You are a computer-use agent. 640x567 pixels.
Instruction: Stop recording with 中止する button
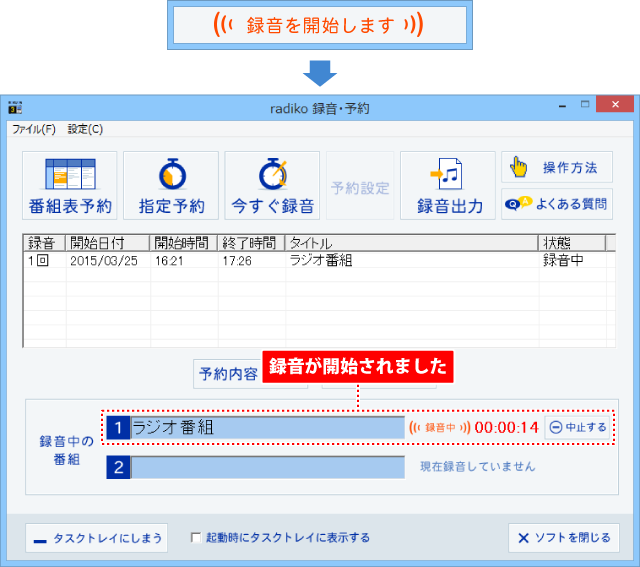click(577, 427)
